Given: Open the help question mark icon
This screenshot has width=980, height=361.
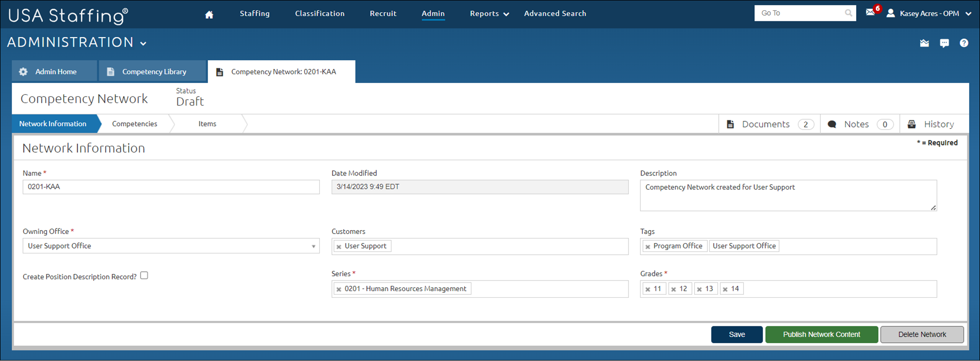Looking at the screenshot, I should point(964,43).
